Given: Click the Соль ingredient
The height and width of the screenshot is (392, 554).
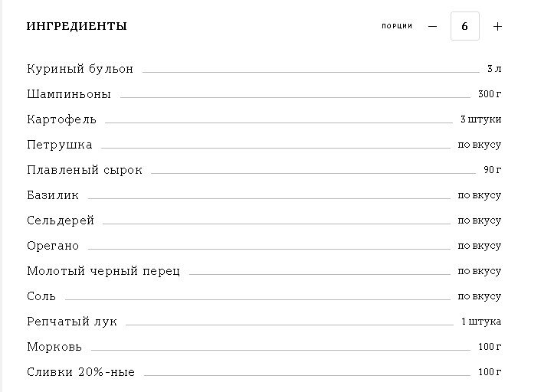Looking at the screenshot, I should (x=41, y=296).
